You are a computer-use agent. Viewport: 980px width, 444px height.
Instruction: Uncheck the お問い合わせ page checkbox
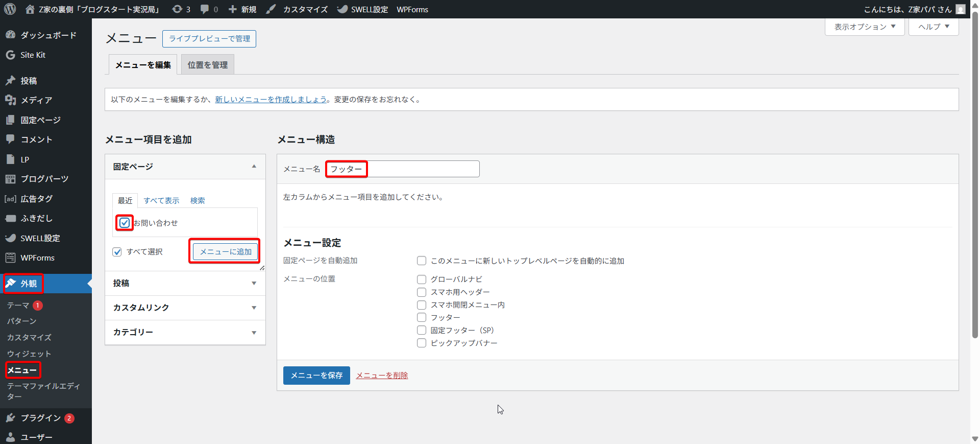125,223
